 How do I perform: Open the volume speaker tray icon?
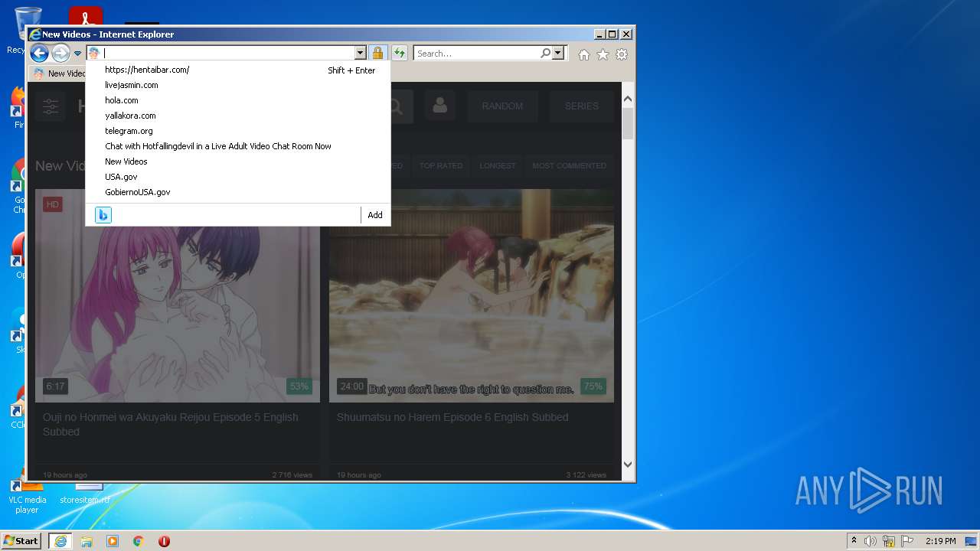pos(870,541)
